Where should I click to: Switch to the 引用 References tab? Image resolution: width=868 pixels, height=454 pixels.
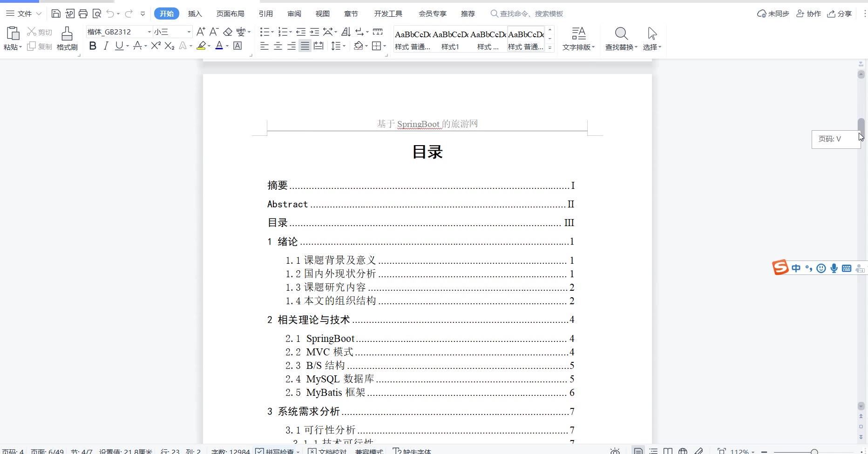tap(265, 13)
